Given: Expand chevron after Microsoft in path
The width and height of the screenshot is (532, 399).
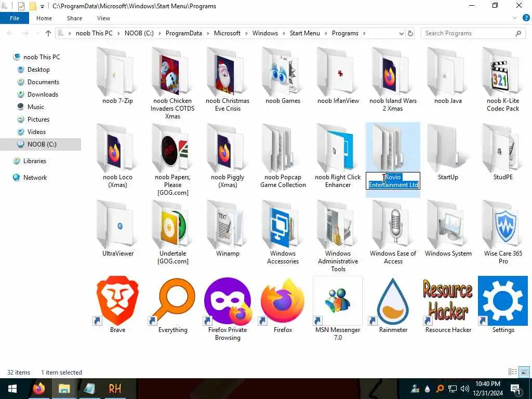Looking at the screenshot, I should coord(246,33).
